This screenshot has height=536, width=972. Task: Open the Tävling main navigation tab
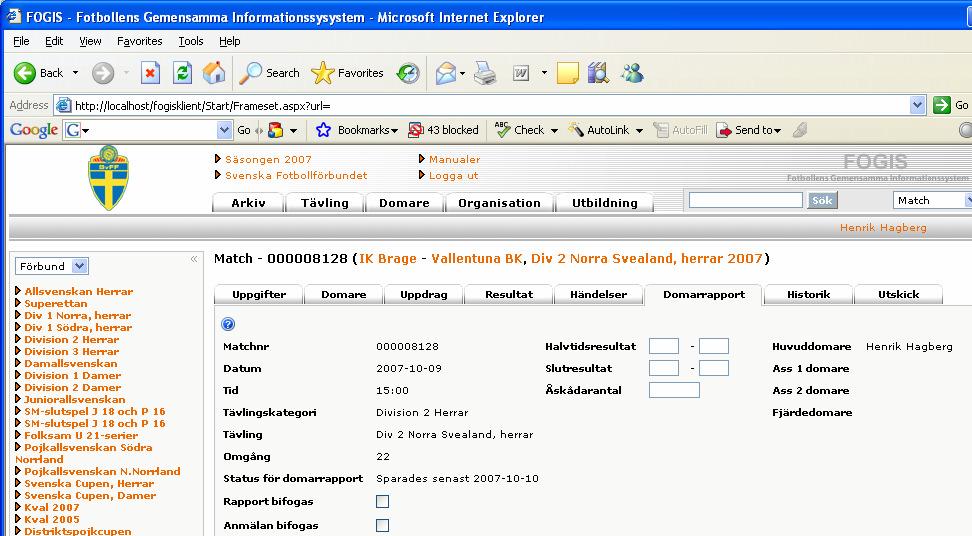point(325,203)
